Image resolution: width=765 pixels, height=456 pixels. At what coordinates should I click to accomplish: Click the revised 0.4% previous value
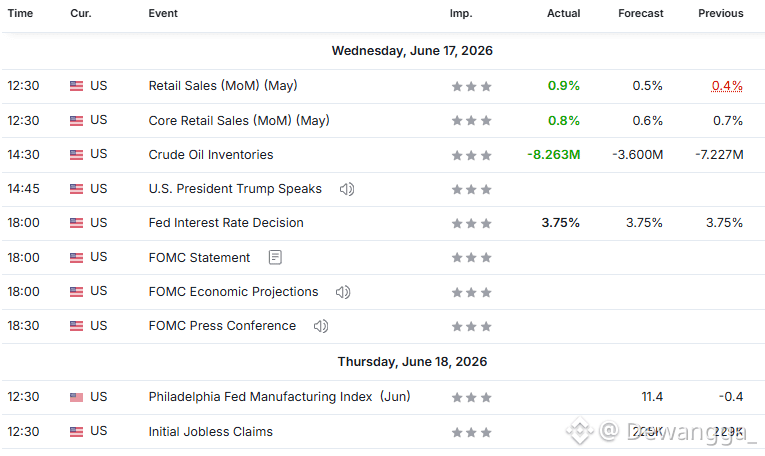[727, 86]
